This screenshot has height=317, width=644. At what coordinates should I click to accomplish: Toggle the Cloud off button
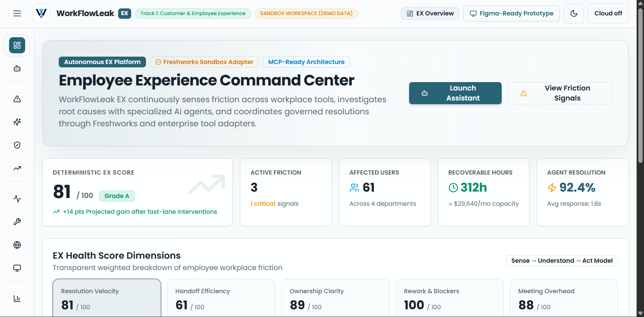pyautogui.click(x=608, y=13)
